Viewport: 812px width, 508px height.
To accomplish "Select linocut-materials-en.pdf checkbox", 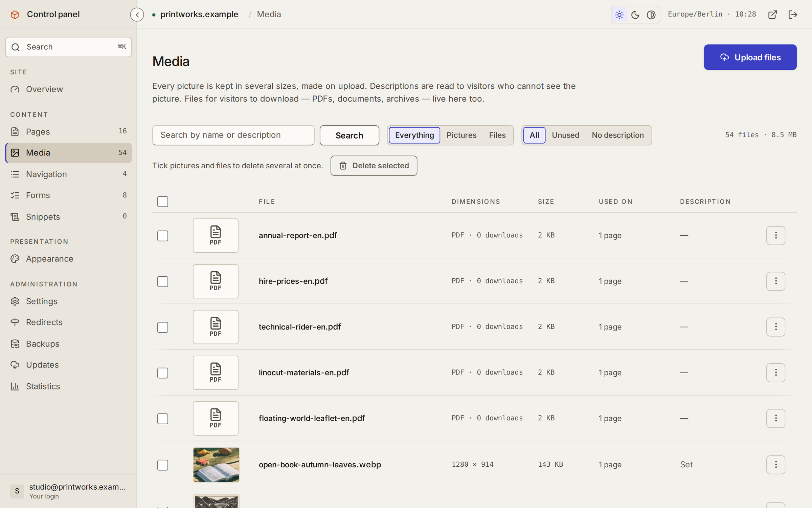I will (163, 373).
